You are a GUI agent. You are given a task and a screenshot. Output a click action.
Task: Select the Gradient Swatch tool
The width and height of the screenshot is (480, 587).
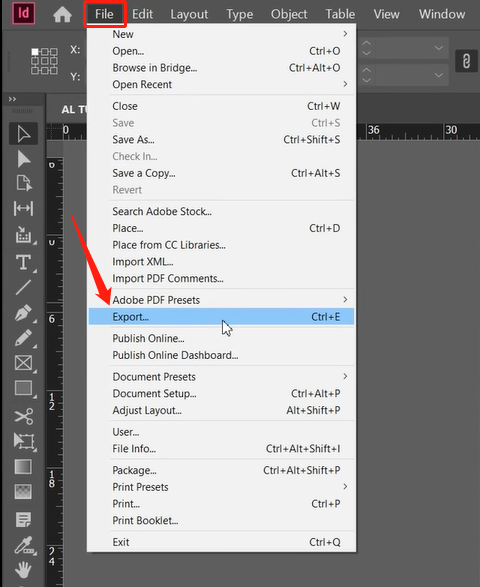[x=23, y=466]
